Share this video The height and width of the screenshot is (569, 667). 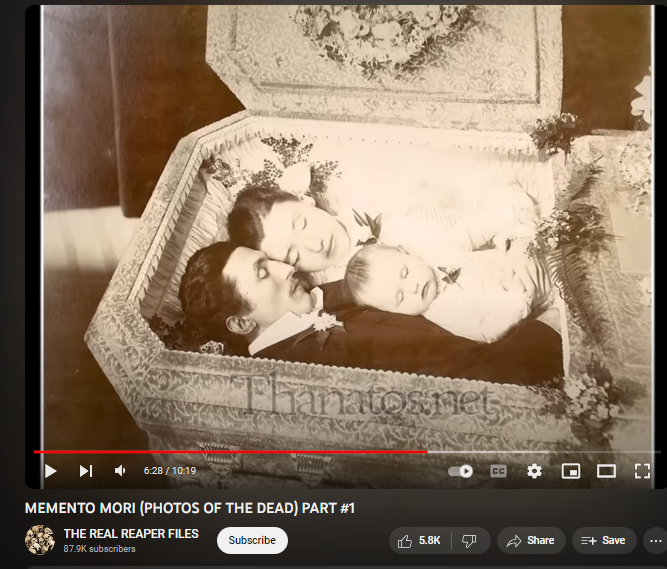click(531, 541)
